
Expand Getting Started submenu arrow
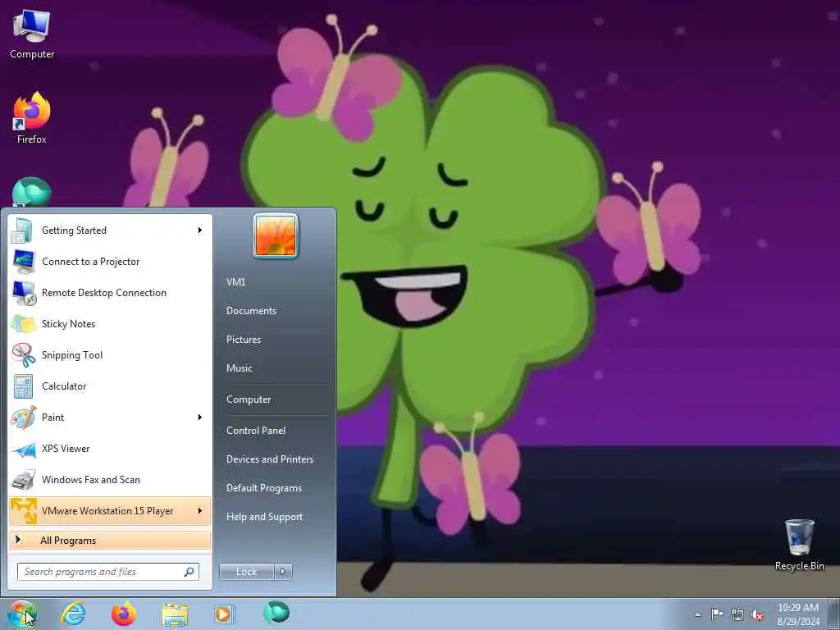200,231
